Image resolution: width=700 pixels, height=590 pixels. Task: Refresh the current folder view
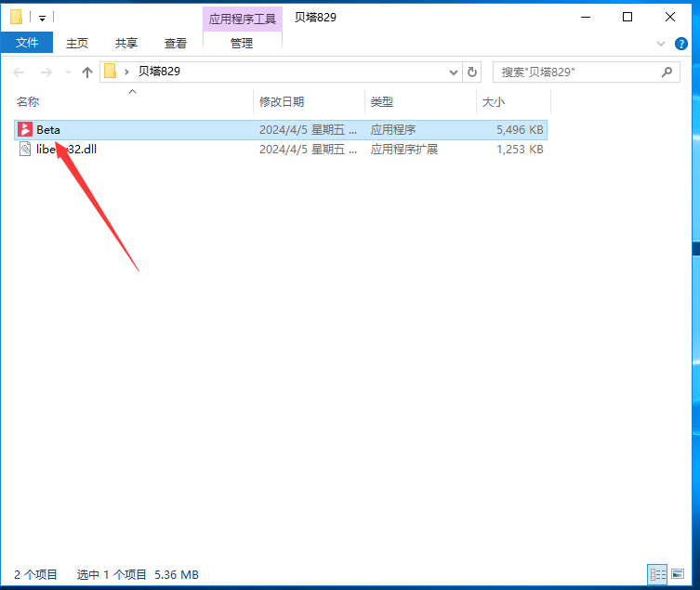pyautogui.click(x=472, y=72)
